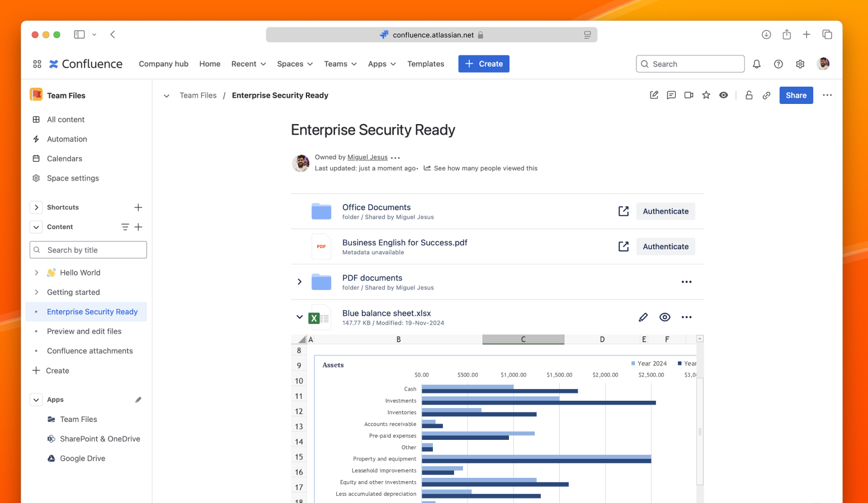Viewport: 868px width, 503px height.
Task: Open more options for PDF documents
Action: click(x=687, y=282)
